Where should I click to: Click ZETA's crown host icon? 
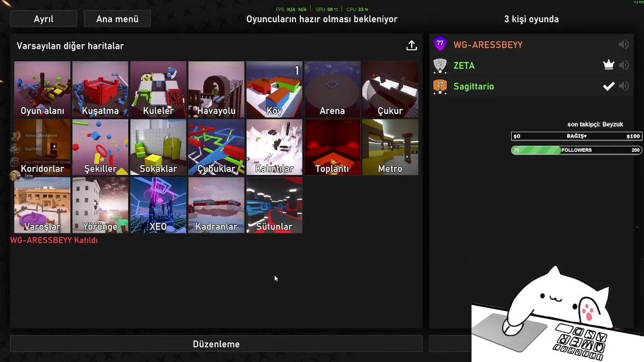[609, 65]
